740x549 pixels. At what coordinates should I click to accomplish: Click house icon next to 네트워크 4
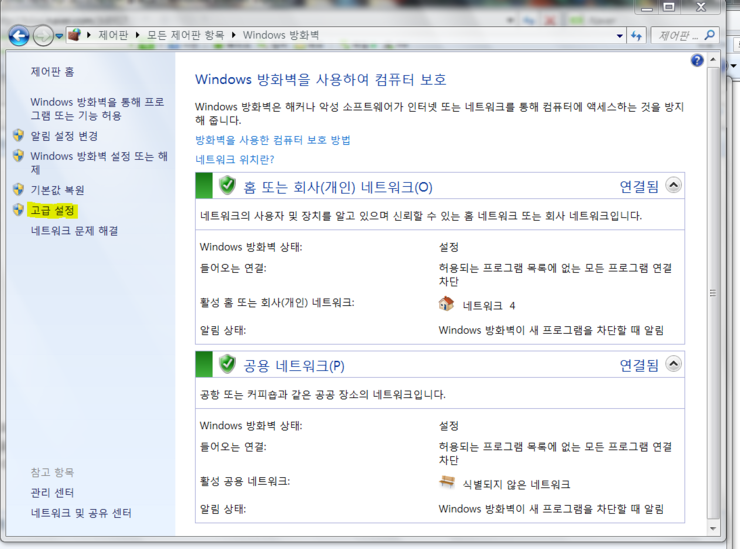[x=446, y=304]
